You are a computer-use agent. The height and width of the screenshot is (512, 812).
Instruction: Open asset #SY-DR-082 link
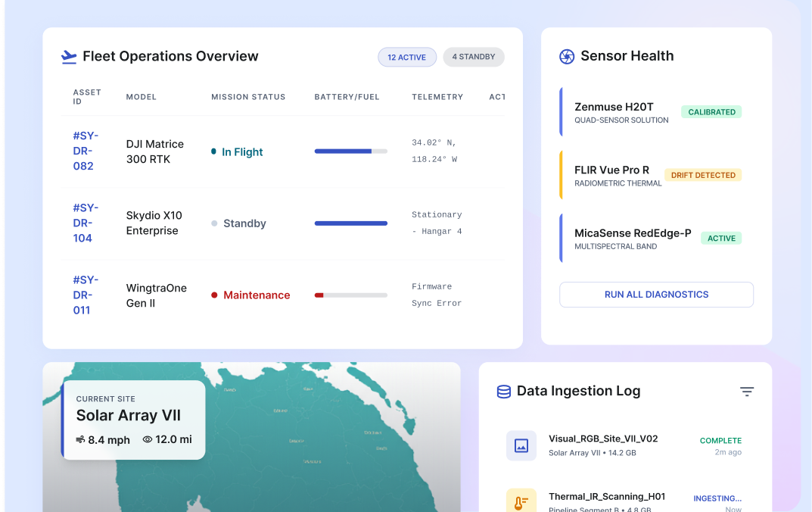(x=86, y=151)
